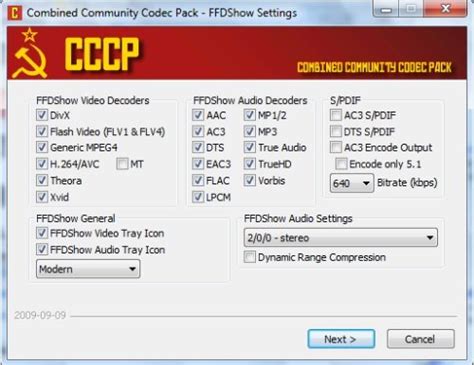Toggle the Theora decoder checkbox
The width and height of the screenshot is (474, 365).
point(42,180)
